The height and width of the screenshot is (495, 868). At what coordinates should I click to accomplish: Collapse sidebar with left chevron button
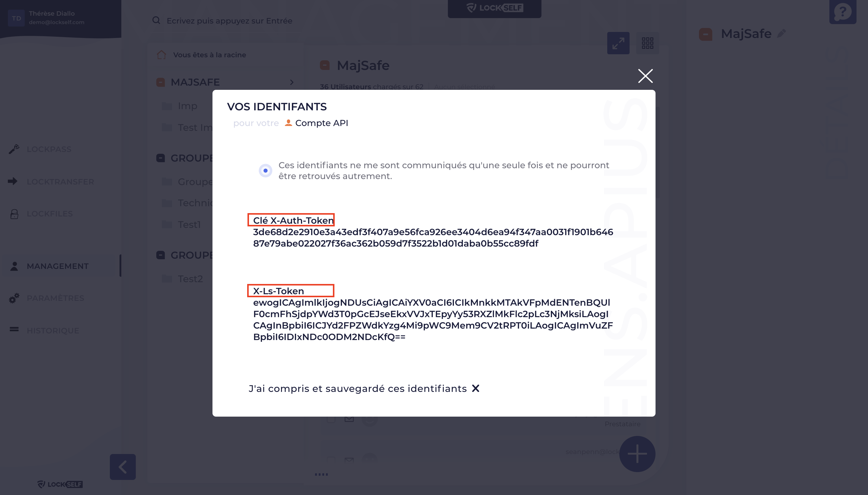123,467
